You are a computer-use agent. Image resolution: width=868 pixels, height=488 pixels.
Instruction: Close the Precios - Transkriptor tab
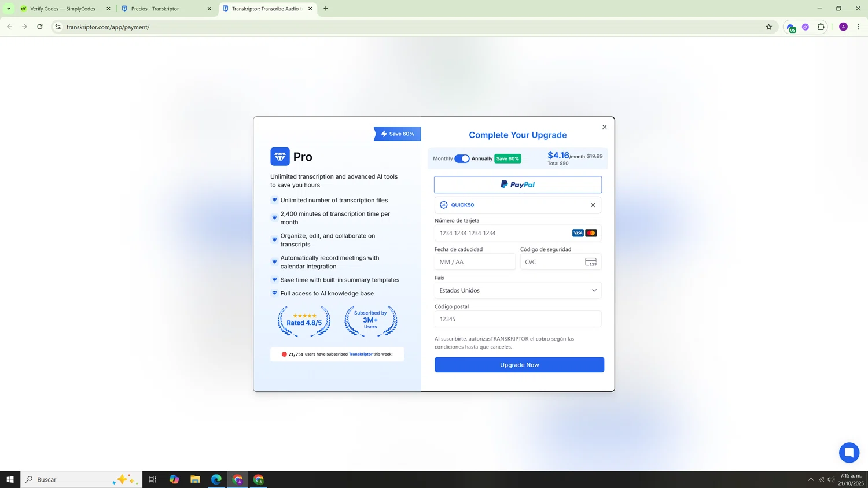point(209,9)
